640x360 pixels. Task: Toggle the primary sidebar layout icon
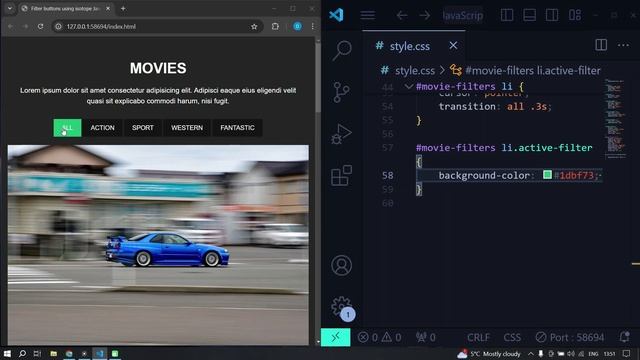507,15
